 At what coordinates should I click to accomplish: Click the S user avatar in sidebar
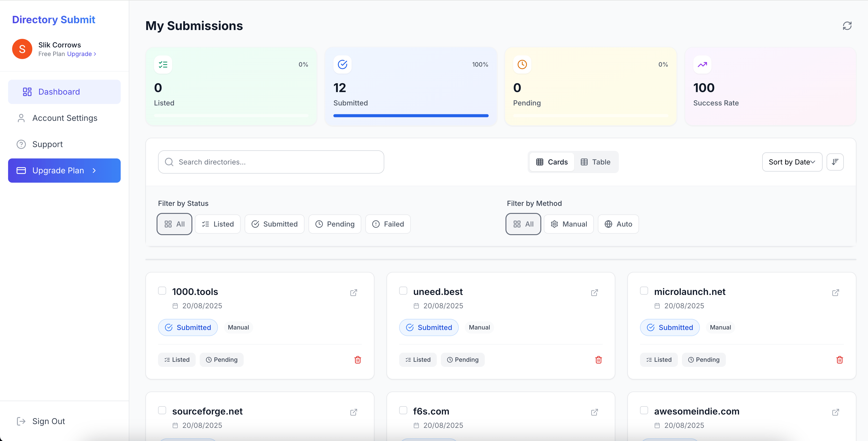(x=22, y=49)
